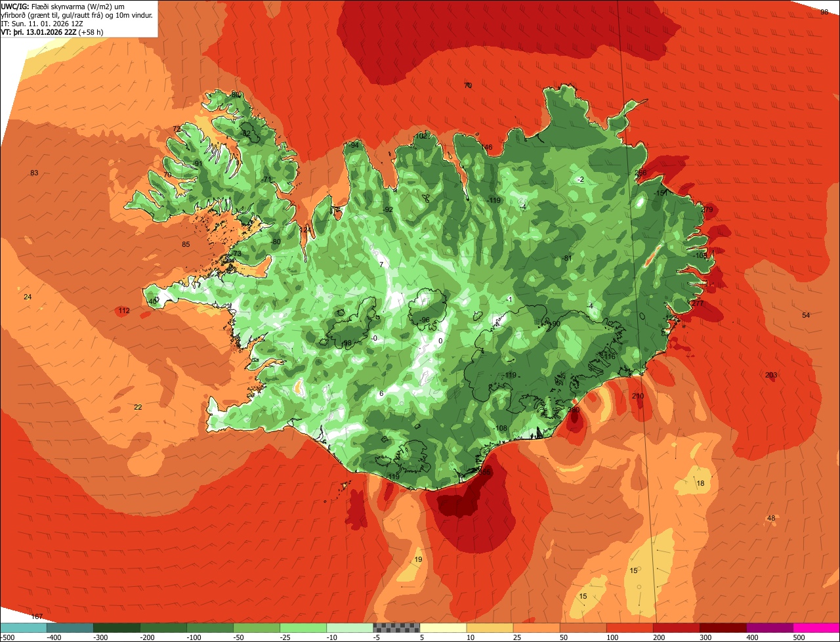Select the magenta 500 legend swatch
The height and width of the screenshot is (642, 840).
(816, 628)
